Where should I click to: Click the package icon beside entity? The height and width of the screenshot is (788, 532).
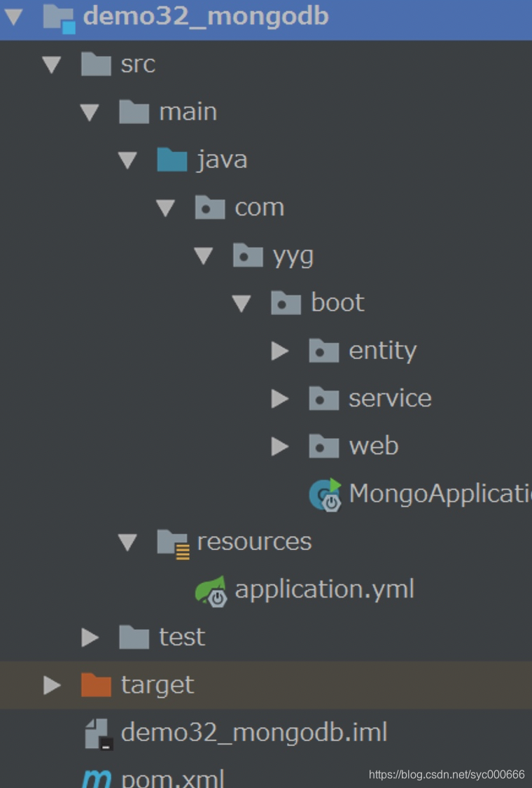pos(322,351)
